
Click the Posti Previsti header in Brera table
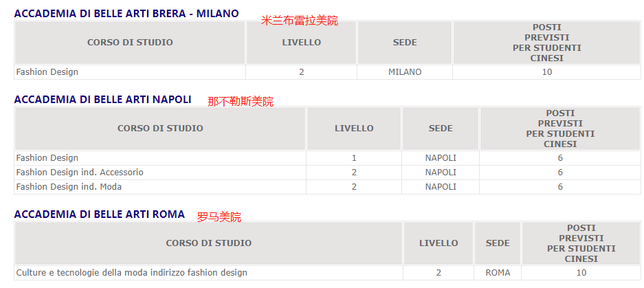pos(546,43)
